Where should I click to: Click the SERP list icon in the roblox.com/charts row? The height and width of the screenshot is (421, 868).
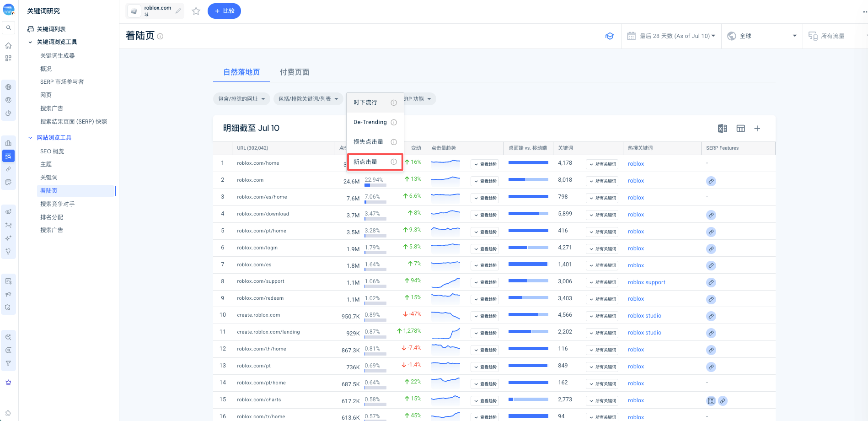pyautogui.click(x=711, y=401)
